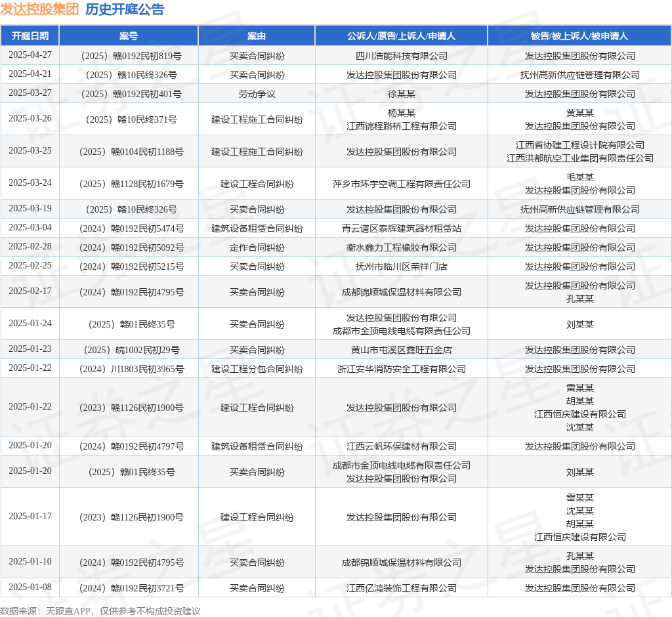Viewport: 672px width, 617px height.
Task: Click the 公诉人/原告/上诉人/申请人 column header
Action: (x=401, y=36)
